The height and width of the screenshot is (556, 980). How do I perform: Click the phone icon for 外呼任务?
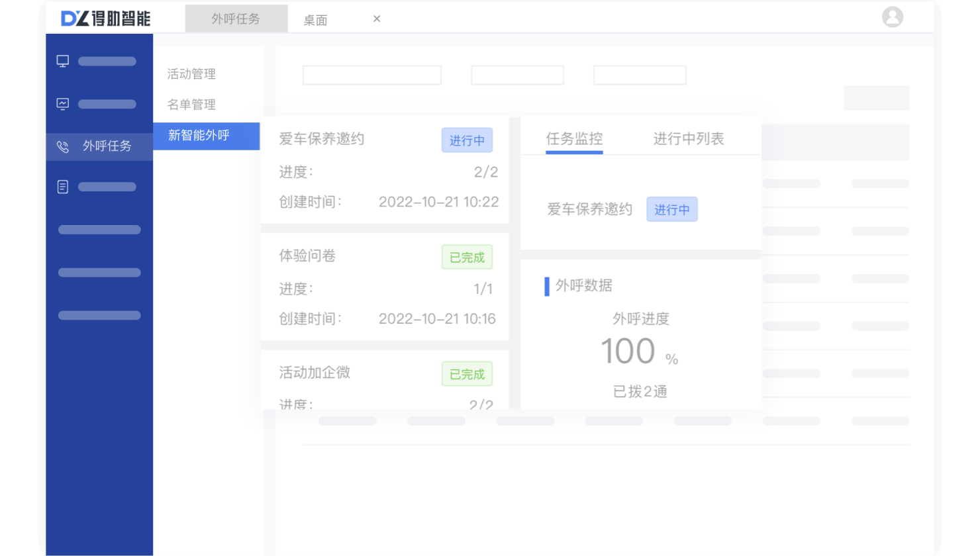coord(63,146)
